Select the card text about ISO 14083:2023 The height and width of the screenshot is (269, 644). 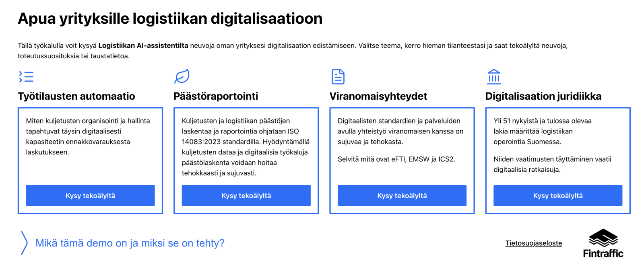pos(246,147)
